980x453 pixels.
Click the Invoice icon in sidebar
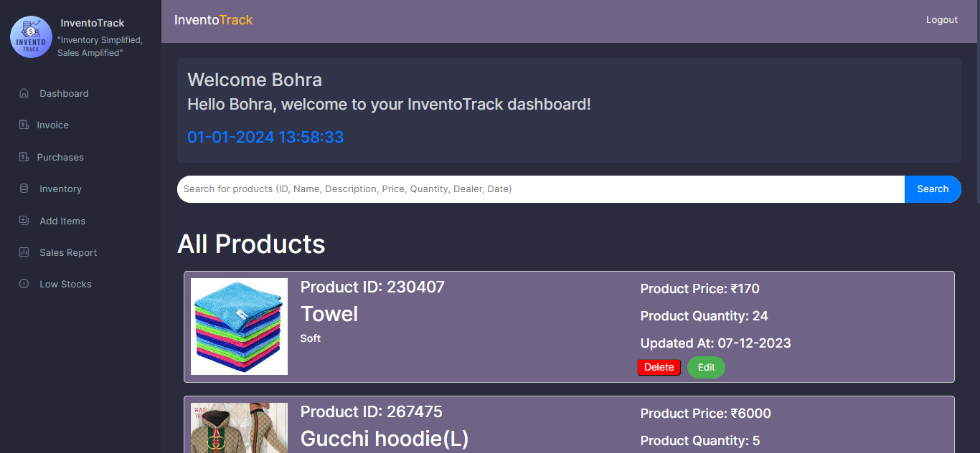pyautogui.click(x=24, y=125)
